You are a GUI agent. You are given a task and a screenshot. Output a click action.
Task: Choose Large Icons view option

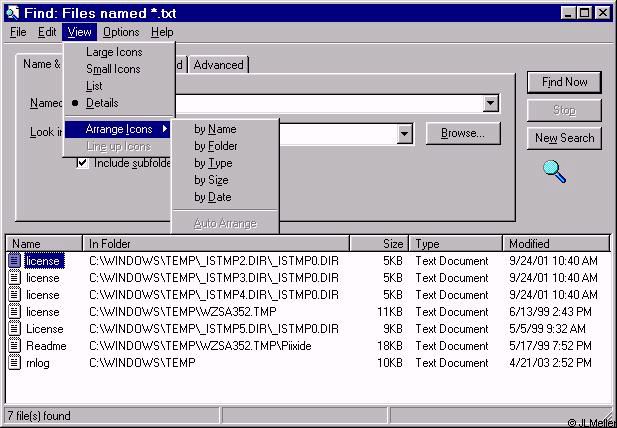click(x=114, y=52)
